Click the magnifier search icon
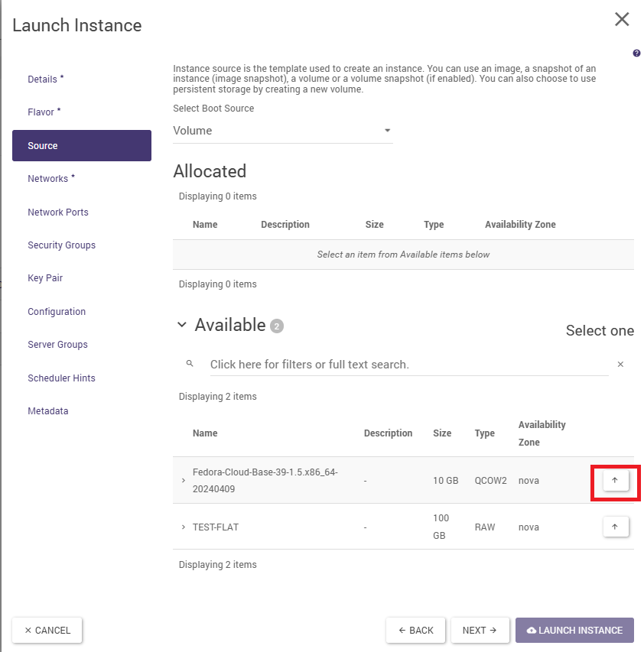This screenshot has width=644, height=652. [x=190, y=364]
